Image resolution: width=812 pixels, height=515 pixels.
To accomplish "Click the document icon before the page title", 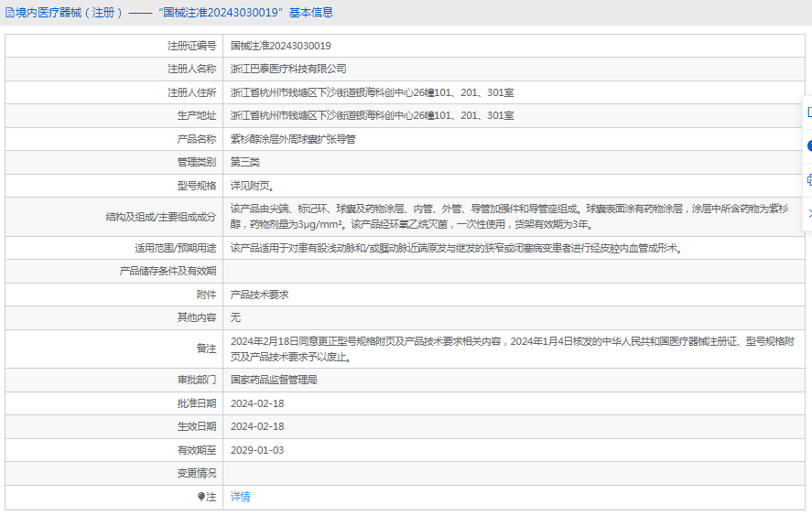I will pyautogui.click(x=9, y=13).
